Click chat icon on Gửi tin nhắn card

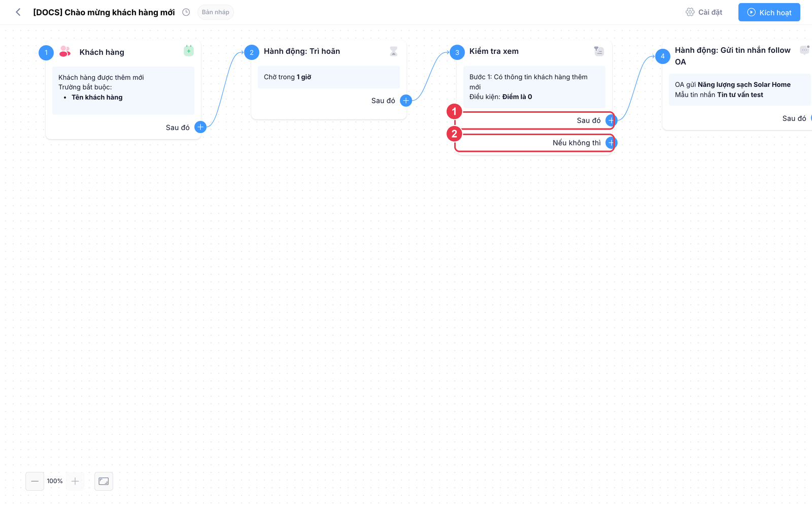click(805, 50)
